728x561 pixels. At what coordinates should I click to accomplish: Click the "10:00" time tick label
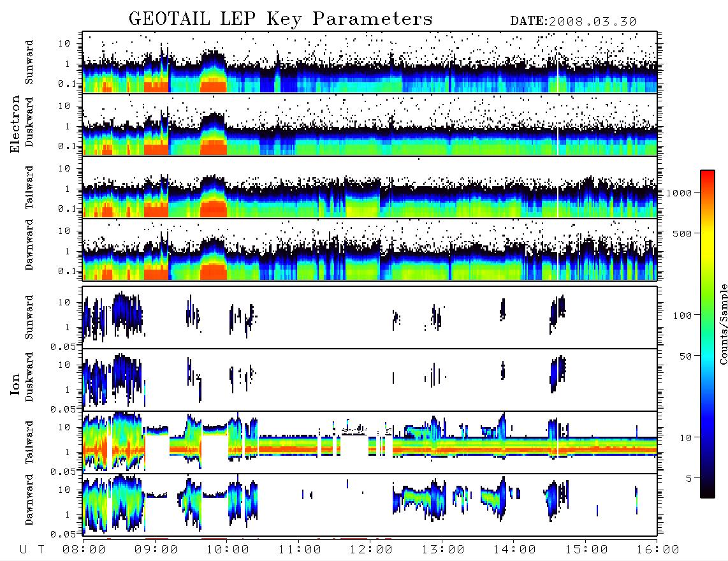pos(228,550)
